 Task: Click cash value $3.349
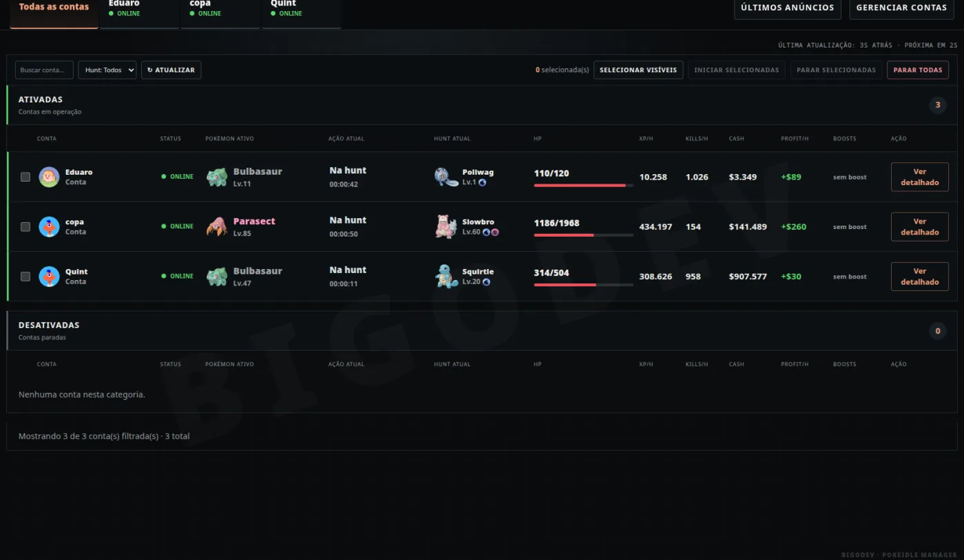(x=743, y=177)
